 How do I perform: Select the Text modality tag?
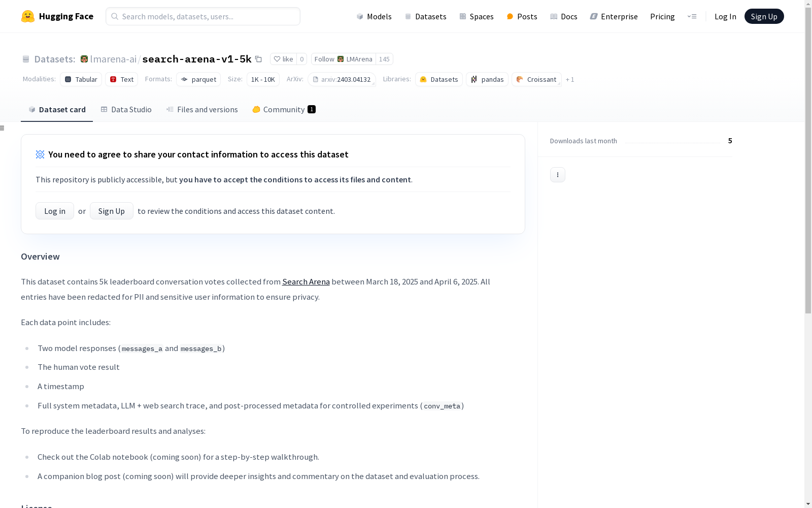coord(121,79)
